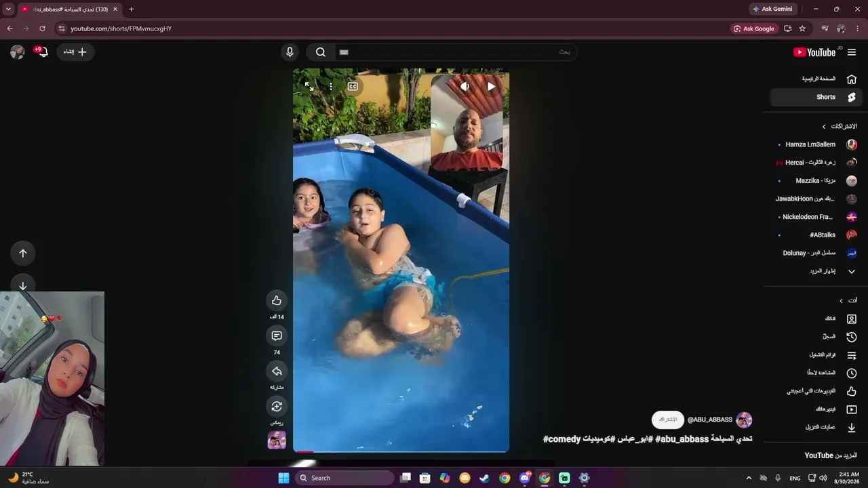Click the YouTube search magnifier button

pyautogui.click(x=321, y=52)
